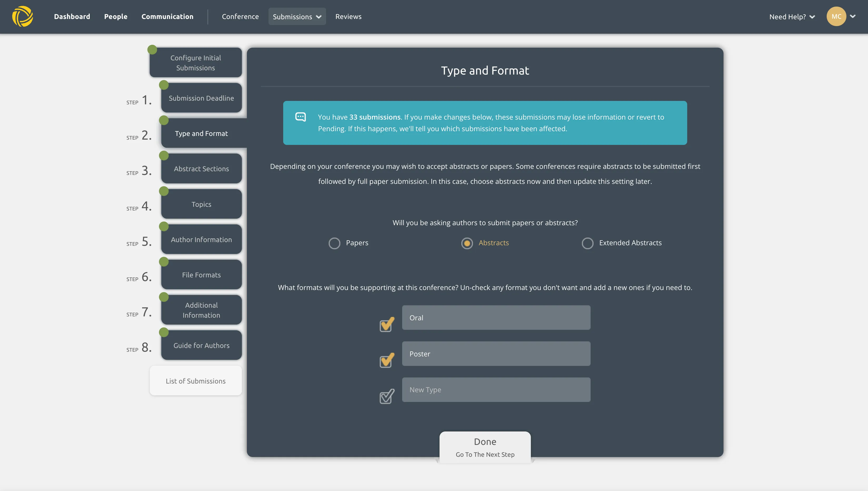The image size is (868, 491).
Task: Click the green status dot on Topics
Action: (x=164, y=191)
